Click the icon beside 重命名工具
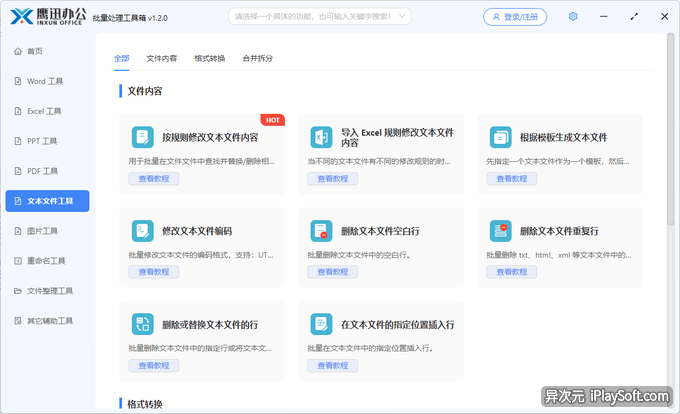Image resolution: width=680 pixels, height=414 pixels. point(18,261)
